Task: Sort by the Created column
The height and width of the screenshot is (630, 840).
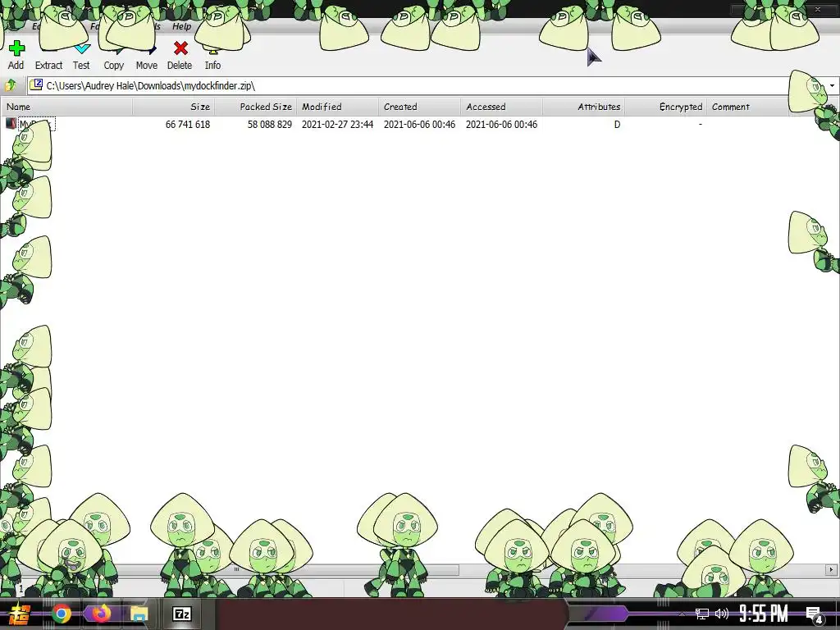Action: (x=419, y=107)
